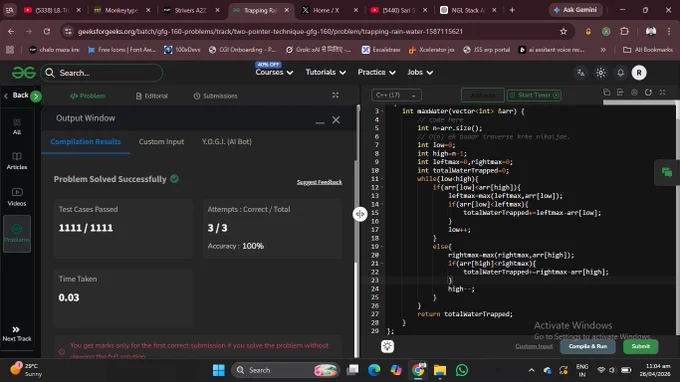
Task: Click the panel divider resize handle
Action: pos(360,214)
